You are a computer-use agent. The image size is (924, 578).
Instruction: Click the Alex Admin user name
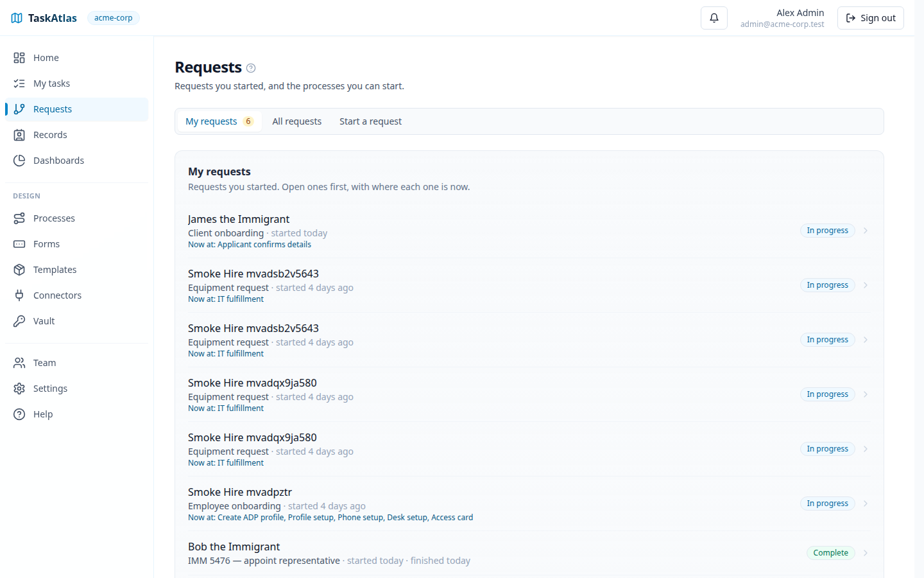coord(800,13)
